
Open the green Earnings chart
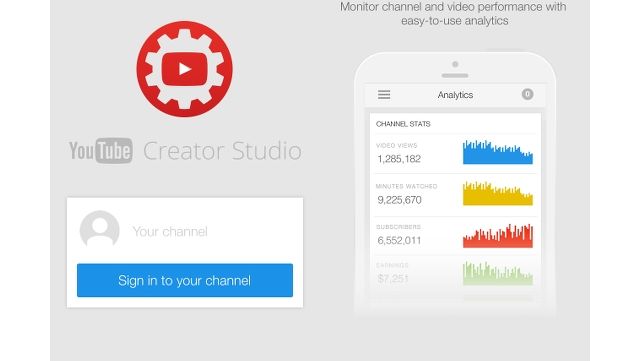498,273
